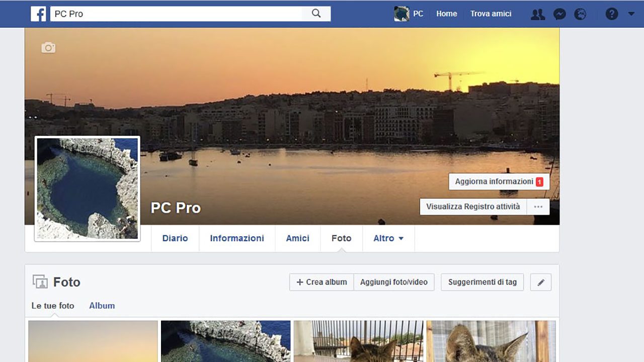Click the cover photo camera icon
The height and width of the screenshot is (362, 644).
(x=48, y=48)
